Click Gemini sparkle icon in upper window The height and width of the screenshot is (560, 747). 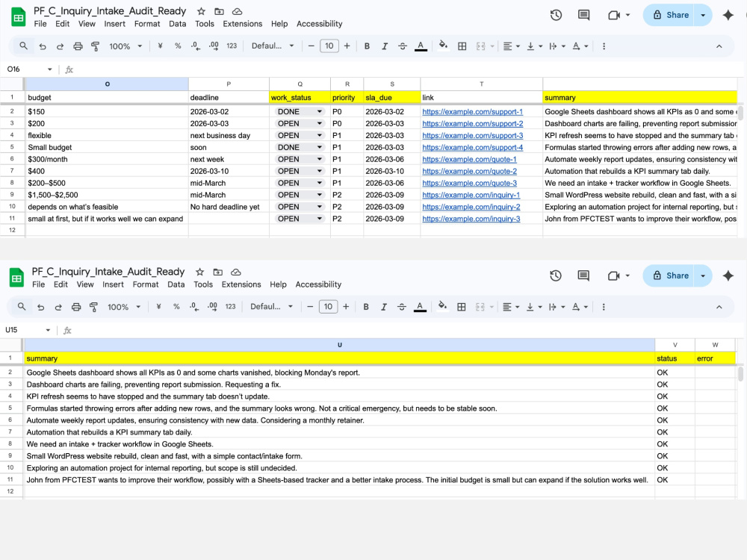point(728,15)
